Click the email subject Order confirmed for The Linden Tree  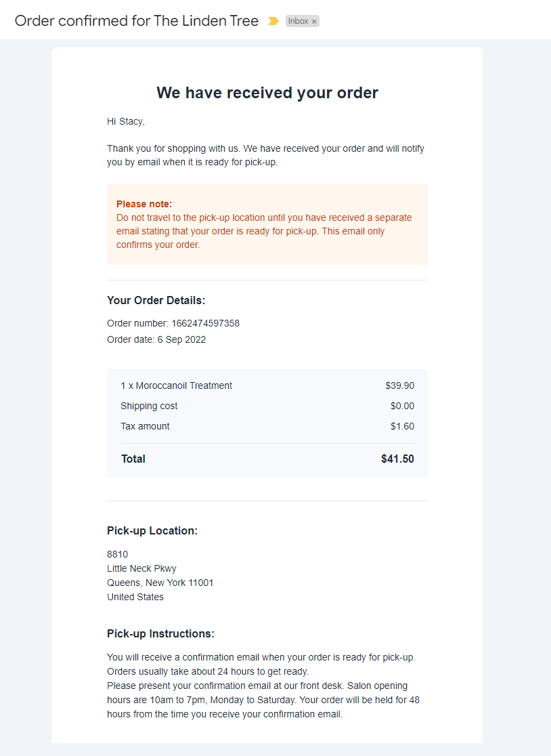point(136,21)
